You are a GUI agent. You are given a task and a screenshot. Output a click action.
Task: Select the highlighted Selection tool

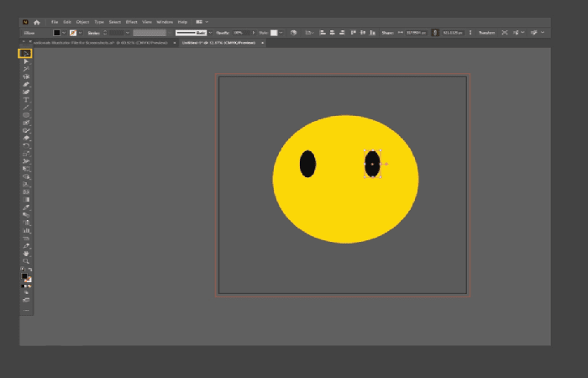(25, 54)
